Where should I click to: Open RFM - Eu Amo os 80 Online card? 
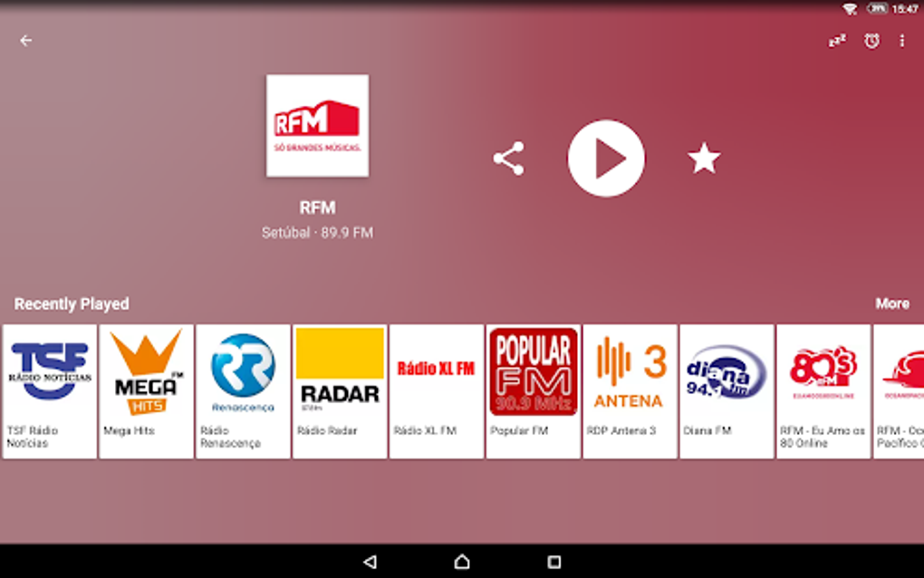click(823, 391)
